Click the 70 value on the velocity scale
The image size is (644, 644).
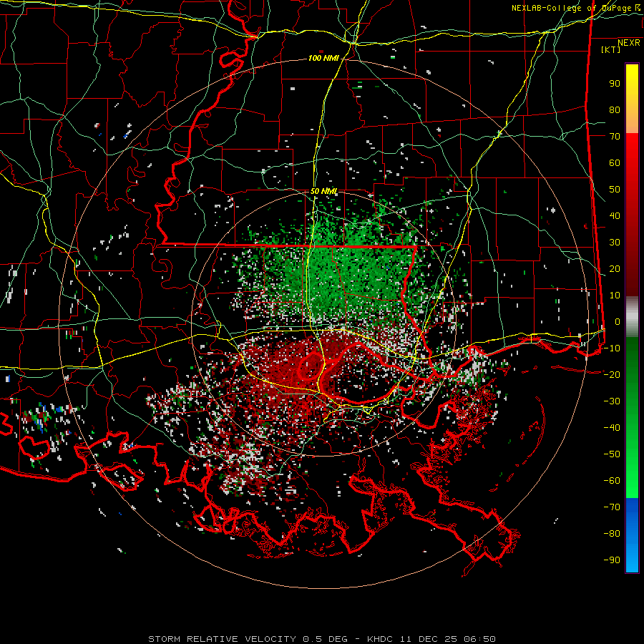615,137
